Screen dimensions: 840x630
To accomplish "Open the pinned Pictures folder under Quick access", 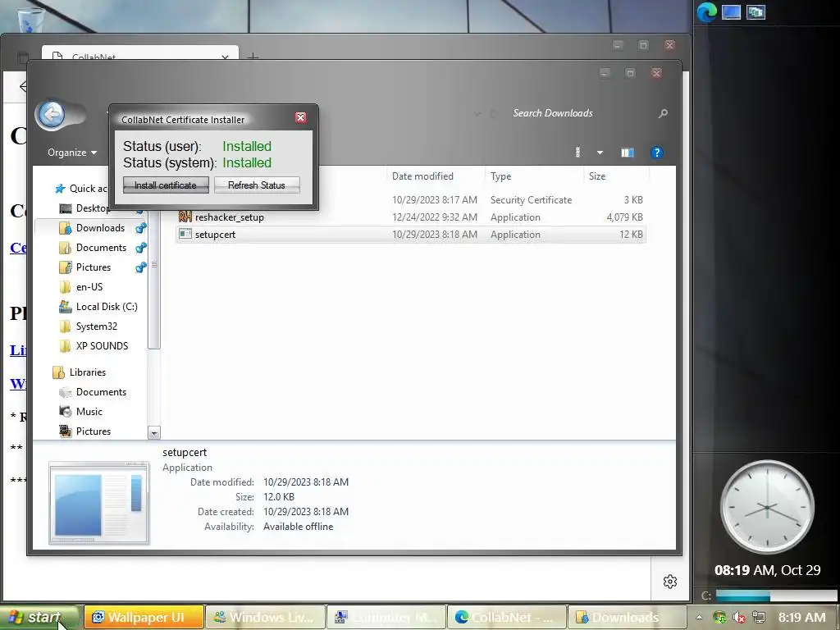I will pos(94,267).
